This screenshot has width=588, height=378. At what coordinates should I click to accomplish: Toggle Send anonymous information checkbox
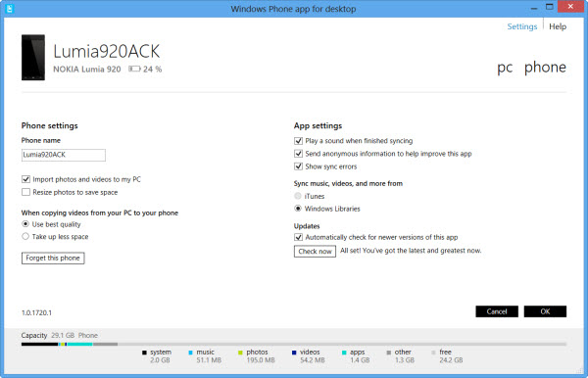pos(298,154)
